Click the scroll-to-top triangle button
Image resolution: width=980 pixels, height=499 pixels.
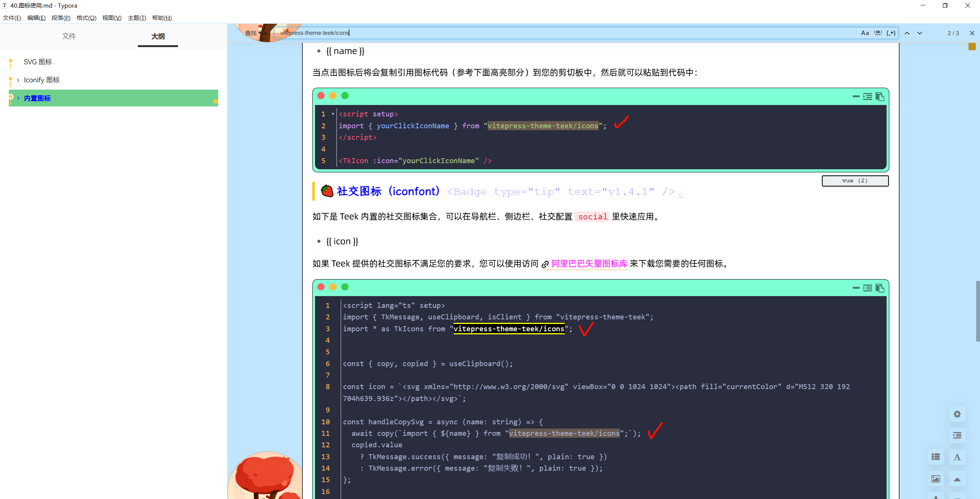pos(957,479)
